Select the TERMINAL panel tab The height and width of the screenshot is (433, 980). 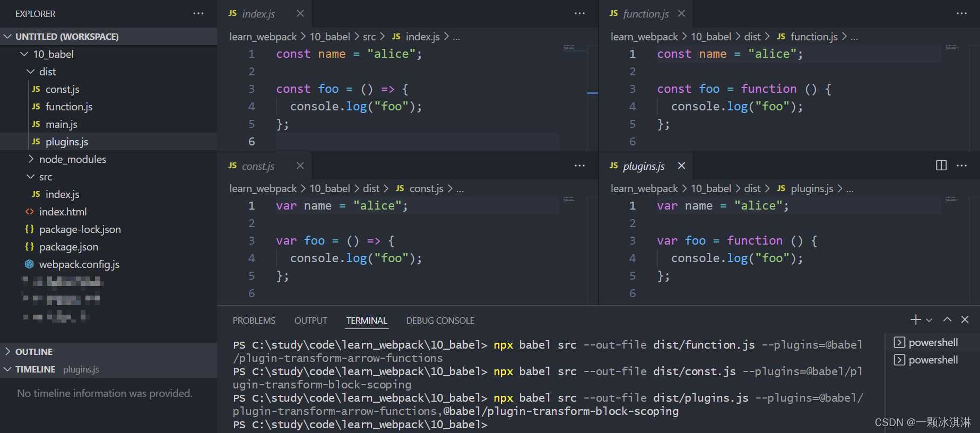coord(367,321)
